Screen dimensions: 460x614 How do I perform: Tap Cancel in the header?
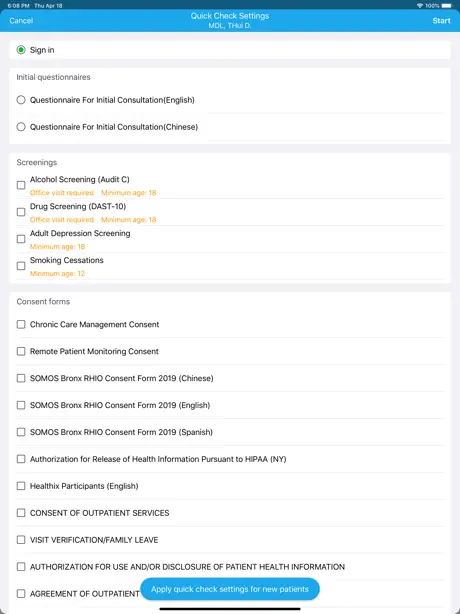click(x=21, y=20)
